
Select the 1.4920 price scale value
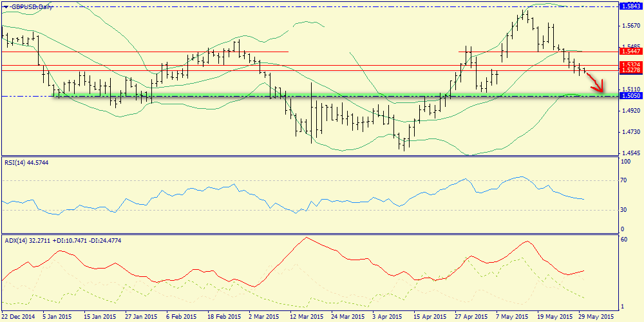click(x=631, y=111)
